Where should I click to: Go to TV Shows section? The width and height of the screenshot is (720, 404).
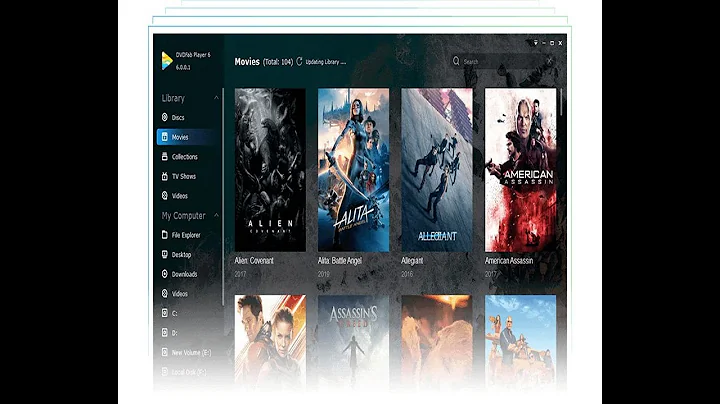[186, 176]
